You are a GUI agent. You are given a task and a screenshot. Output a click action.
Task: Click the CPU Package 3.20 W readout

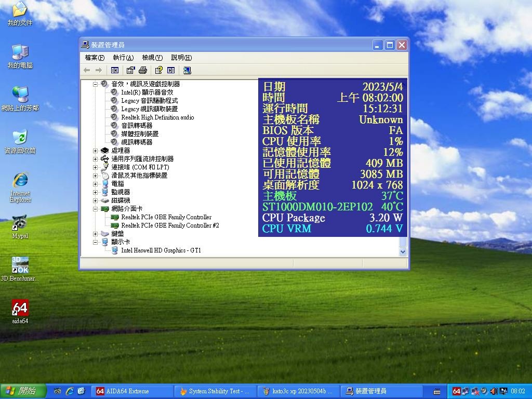(332, 218)
